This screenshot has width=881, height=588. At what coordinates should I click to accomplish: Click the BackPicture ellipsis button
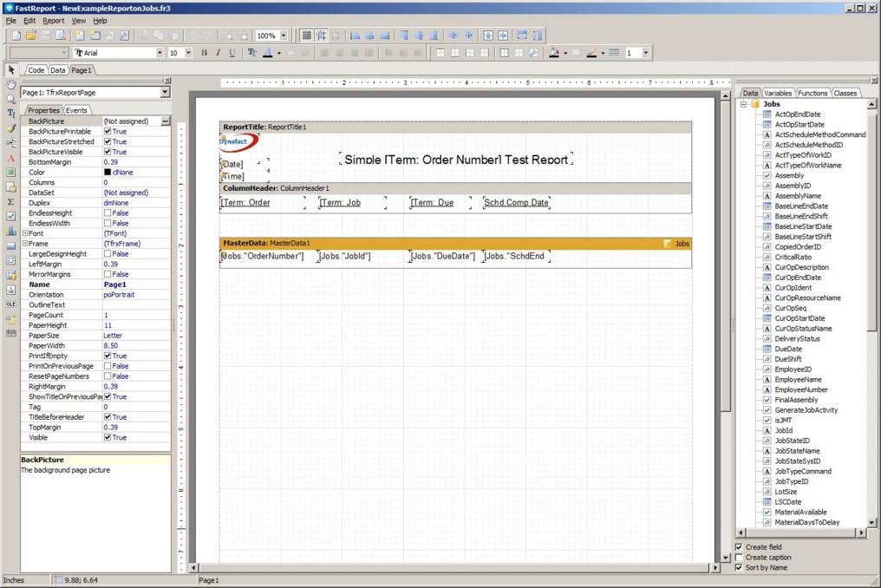coord(165,121)
